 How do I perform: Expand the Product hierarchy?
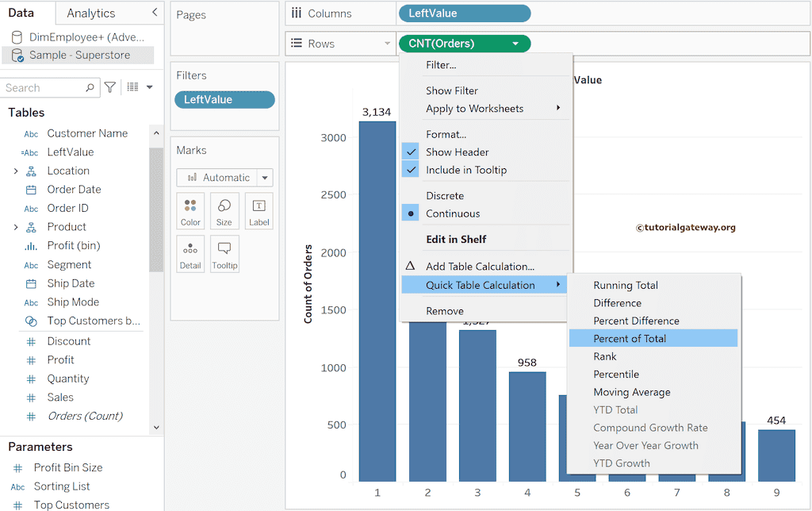[x=15, y=227]
